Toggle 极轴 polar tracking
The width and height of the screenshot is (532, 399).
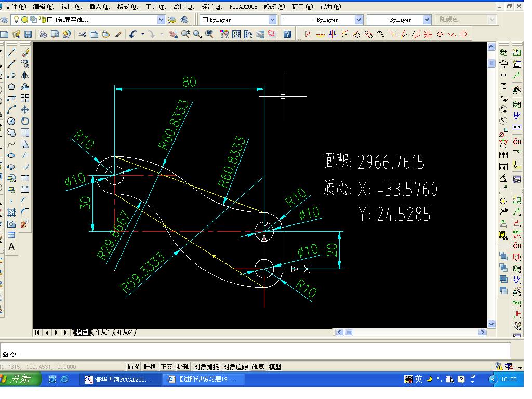point(183,367)
